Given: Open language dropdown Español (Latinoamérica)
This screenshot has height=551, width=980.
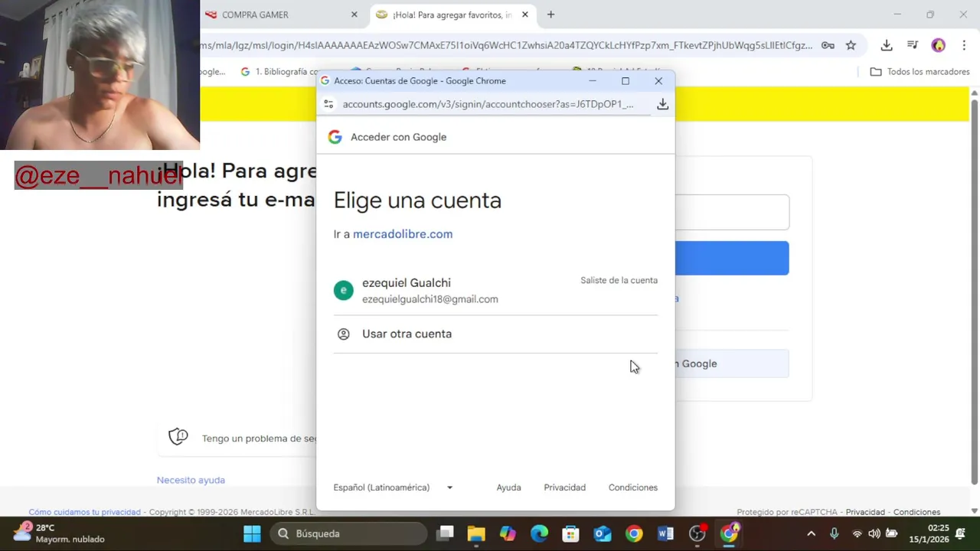Looking at the screenshot, I should (x=393, y=487).
